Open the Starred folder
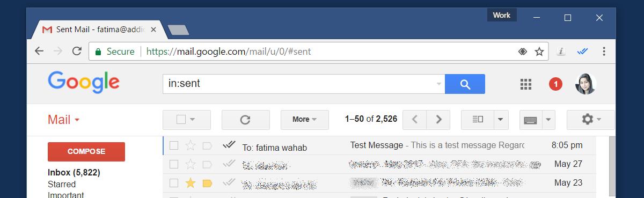This screenshot has height=198, width=644. [x=62, y=185]
